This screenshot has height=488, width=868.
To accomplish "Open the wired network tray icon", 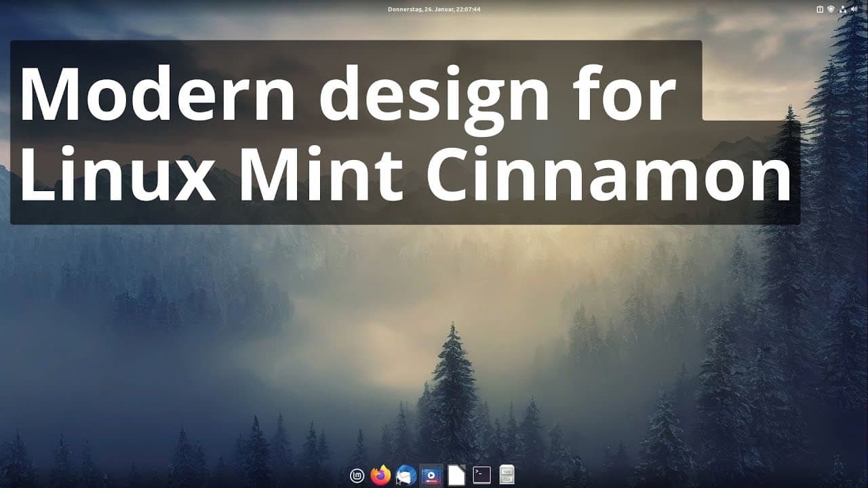I will [x=842, y=9].
